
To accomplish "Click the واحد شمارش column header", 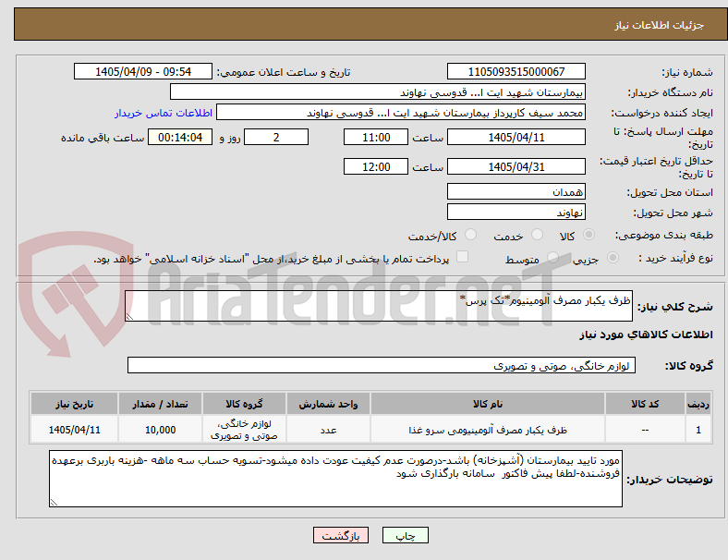I will point(328,404).
